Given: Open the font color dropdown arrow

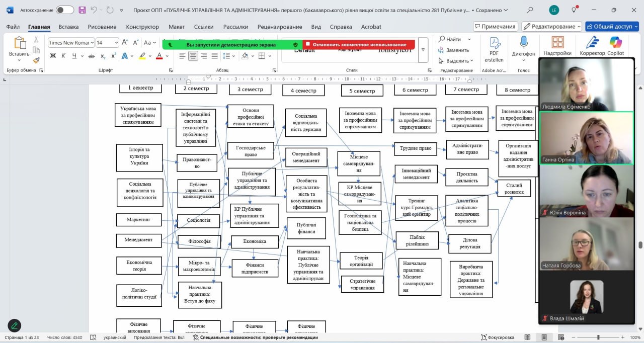Looking at the screenshot, I should [168, 56].
